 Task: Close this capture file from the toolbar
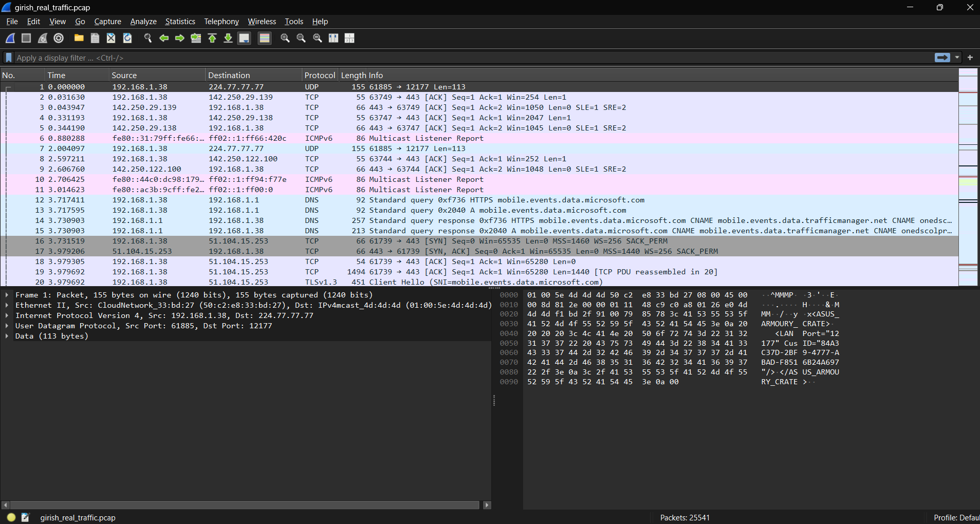tap(111, 38)
